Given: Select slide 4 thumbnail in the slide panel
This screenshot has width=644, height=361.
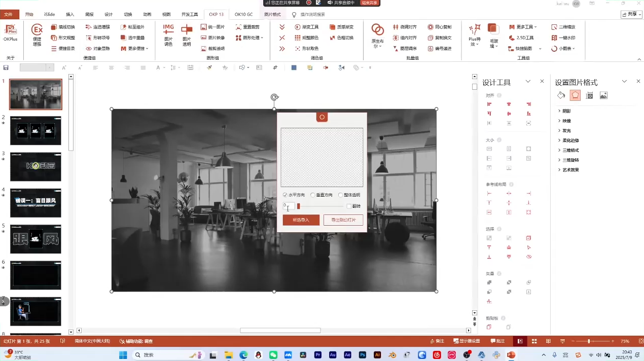Looking at the screenshot, I should pos(35,203).
